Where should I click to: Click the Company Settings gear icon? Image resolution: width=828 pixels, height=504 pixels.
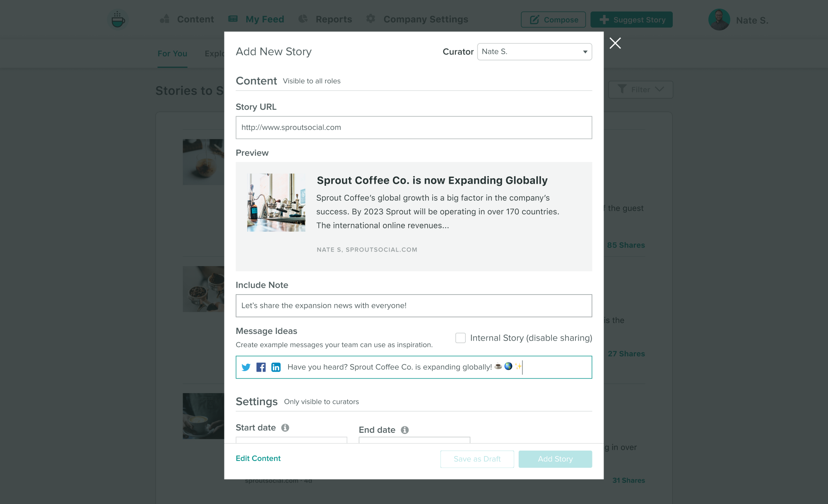(x=371, y=19)
